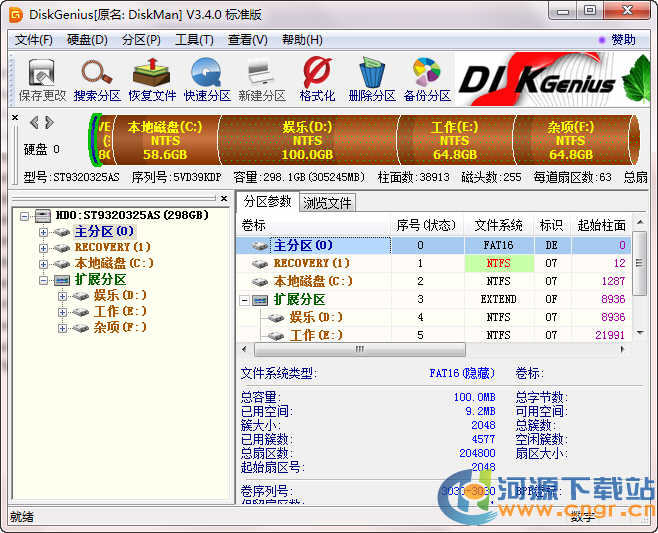Click the horizontal scrollbar left arrow
Viewport: 658px width, 533px height.
point(245,349)
